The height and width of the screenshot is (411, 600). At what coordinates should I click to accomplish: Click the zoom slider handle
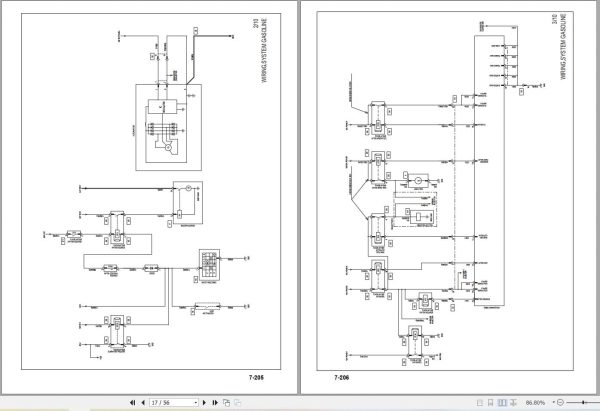pos(583,403)
